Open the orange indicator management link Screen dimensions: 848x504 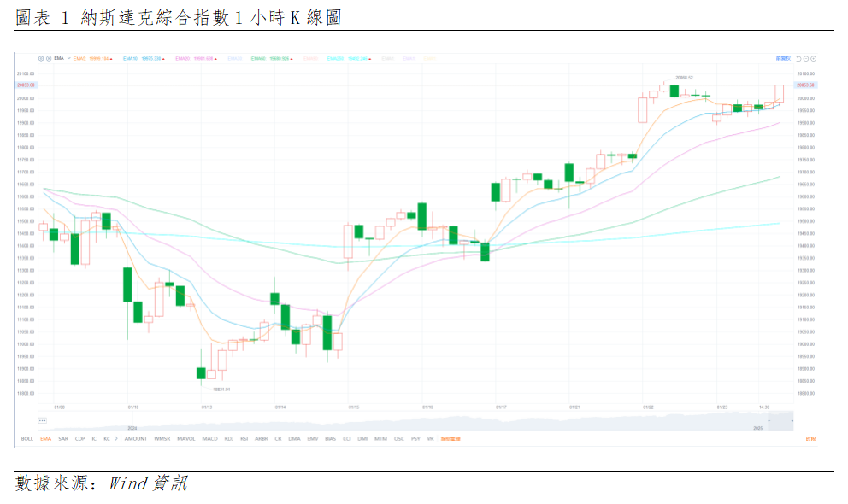pos(450,438)
